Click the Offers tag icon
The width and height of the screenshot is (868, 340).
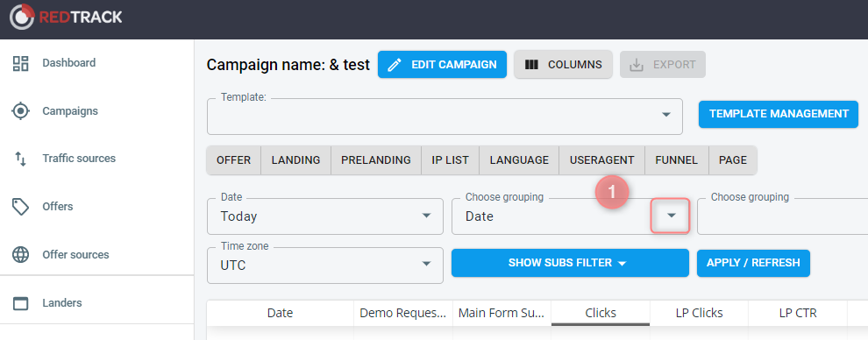(x=20, y=207)
